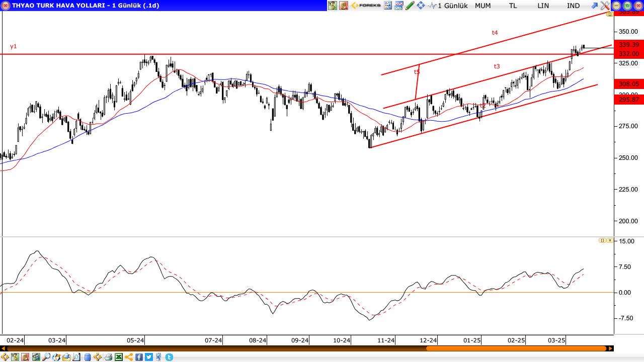Viewport: 644px width, 362px height.
Task: Click the 03-25 date axis label
Action: [556, 340]
